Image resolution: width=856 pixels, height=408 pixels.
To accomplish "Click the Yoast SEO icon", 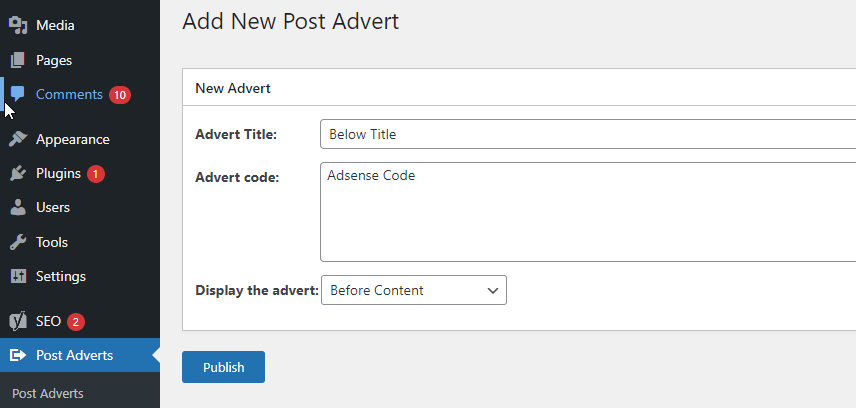I will pos(17,321).
